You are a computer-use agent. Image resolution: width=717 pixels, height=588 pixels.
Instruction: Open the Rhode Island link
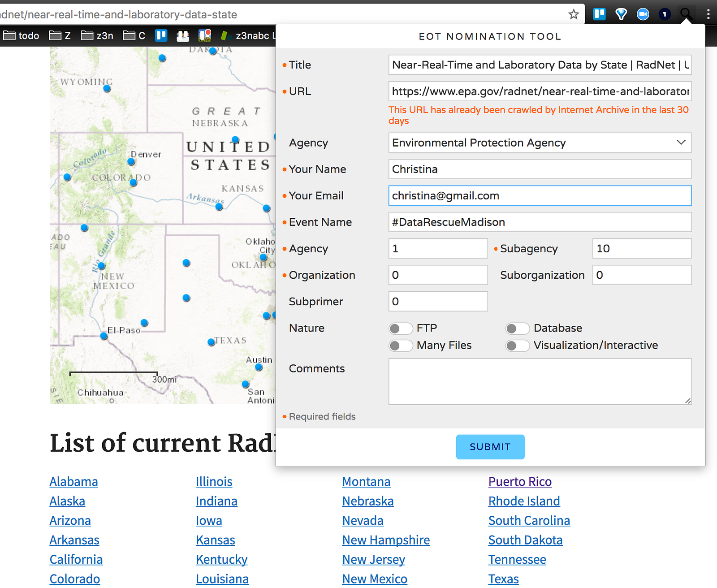[x=524, y=501]
